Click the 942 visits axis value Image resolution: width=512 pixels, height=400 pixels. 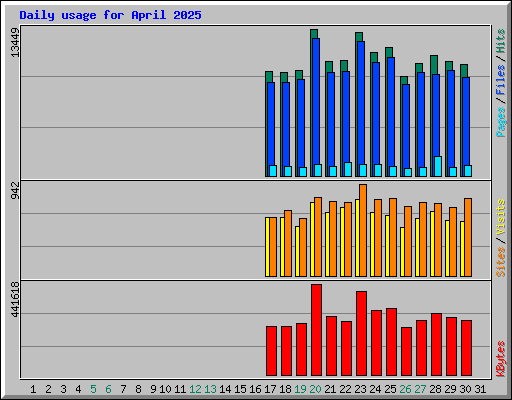[15, 190]
